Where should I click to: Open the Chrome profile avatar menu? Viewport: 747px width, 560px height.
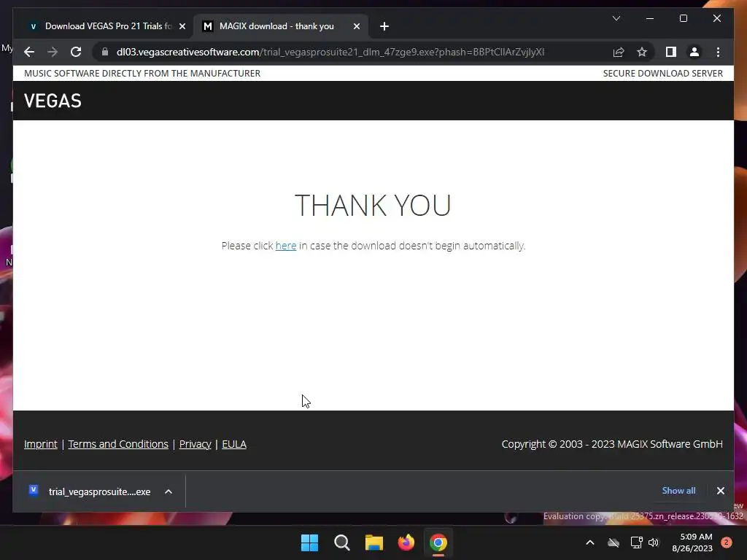694,52
